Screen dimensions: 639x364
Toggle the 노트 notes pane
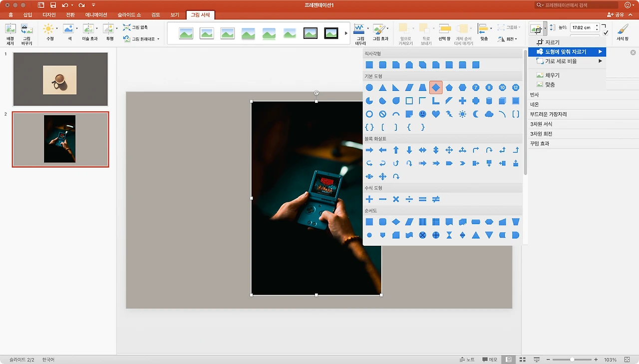point(467,360)
